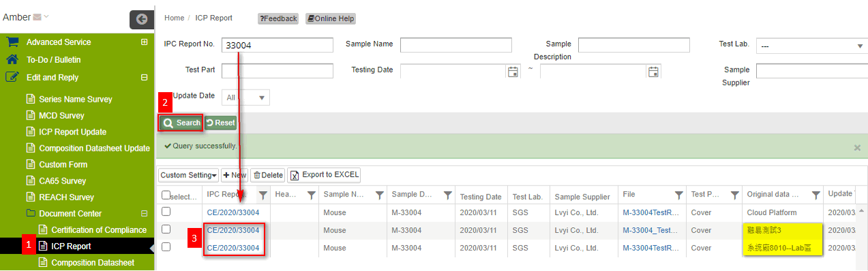Open the Amber user menu
The image size is (868, 271).
tap(26, 17)
